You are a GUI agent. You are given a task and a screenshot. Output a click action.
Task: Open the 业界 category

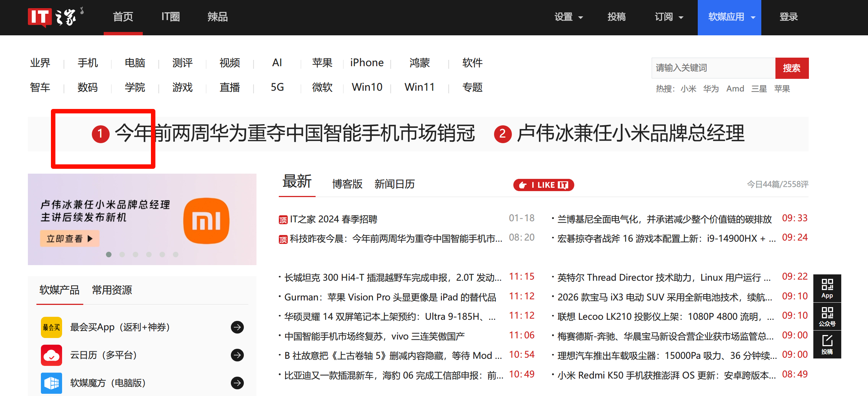[x=40, y=63]
